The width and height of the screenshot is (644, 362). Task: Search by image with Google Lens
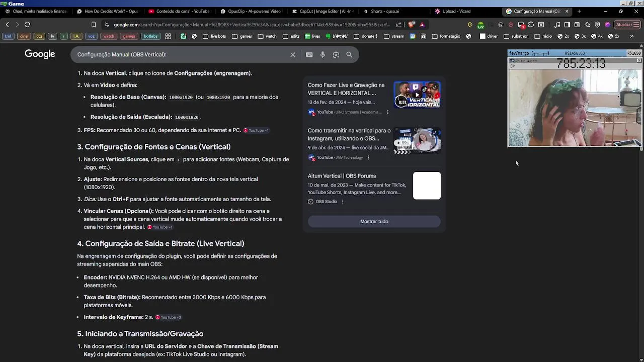pos(336,55)
